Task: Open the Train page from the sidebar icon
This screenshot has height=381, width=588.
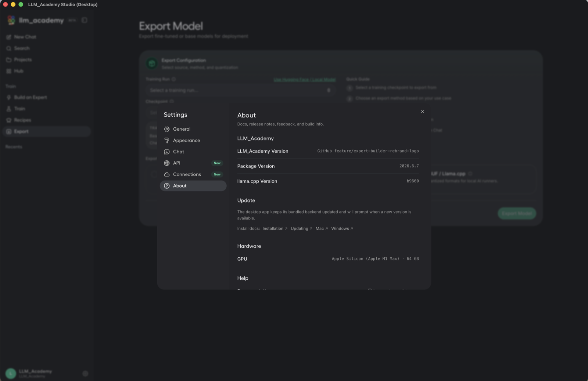Action: (x=9, y=109)
